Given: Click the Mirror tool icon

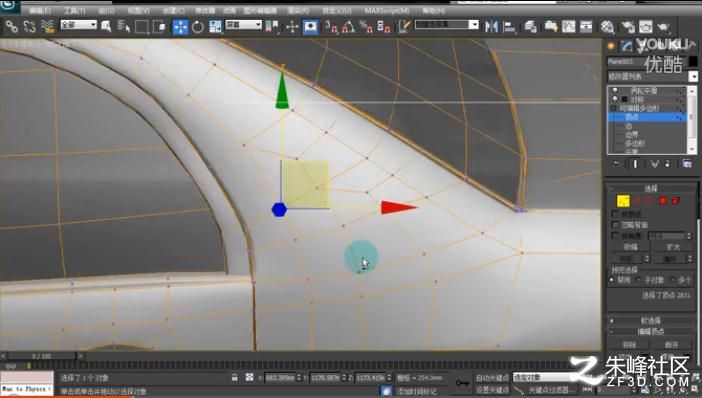Looking at the screenshot, I should 491,27.
